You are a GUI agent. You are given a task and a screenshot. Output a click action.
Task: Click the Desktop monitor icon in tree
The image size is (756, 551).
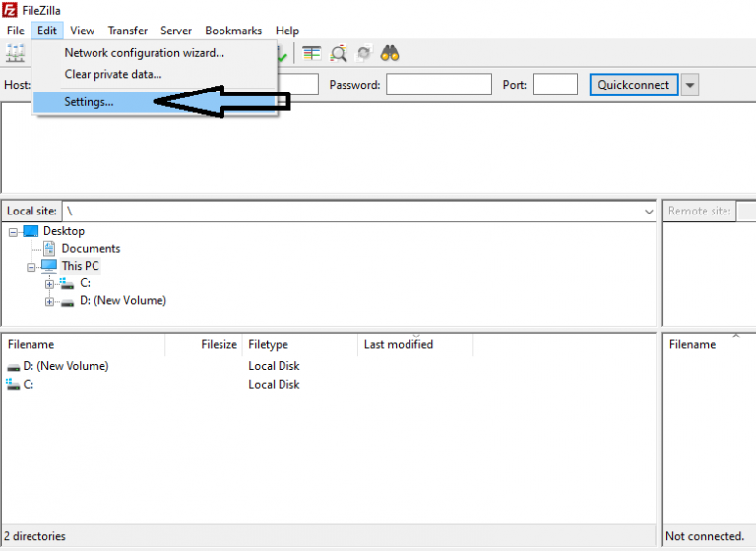point(31,231)
